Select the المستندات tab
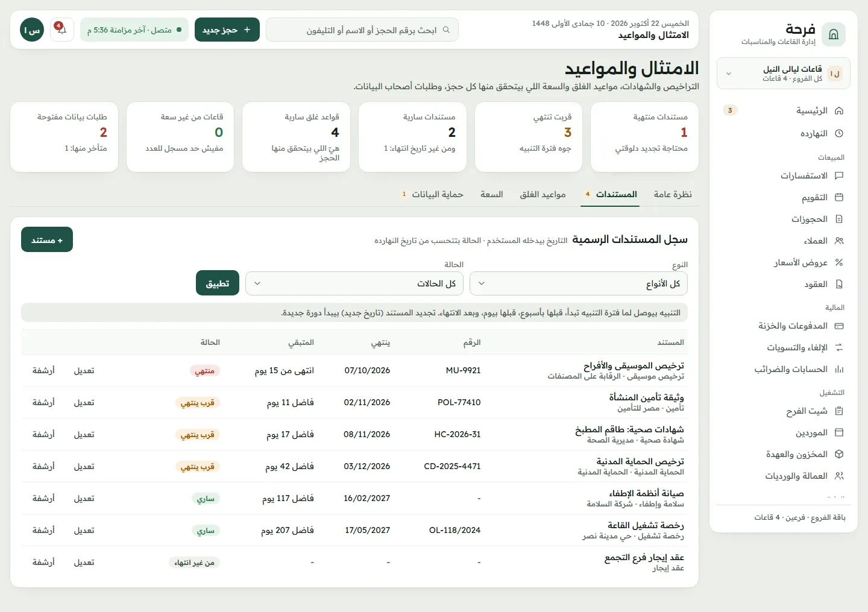This screenshot has width=868, height=612. pos(610,194)
